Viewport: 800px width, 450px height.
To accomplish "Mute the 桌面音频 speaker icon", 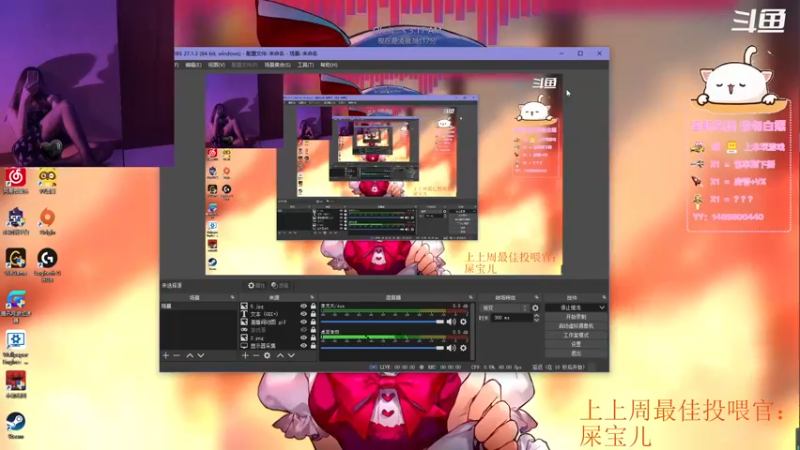I will [x=451, y=348].
